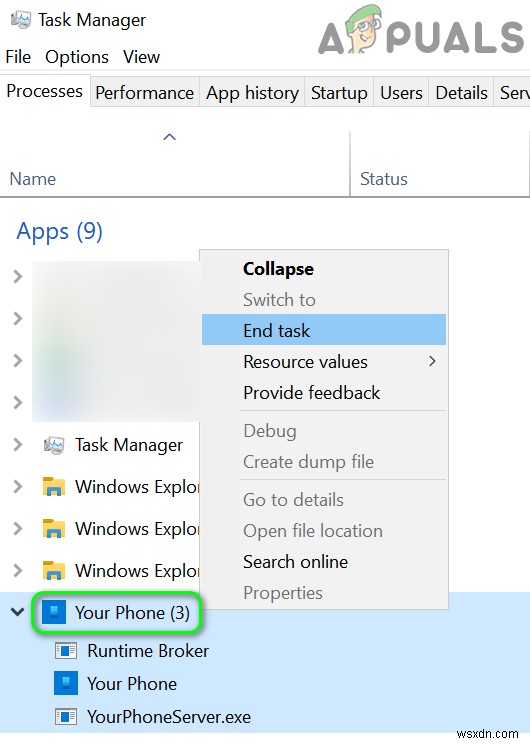Click the first Windows Explorer folder icon
530x744 pixels.
click(54, 487)
